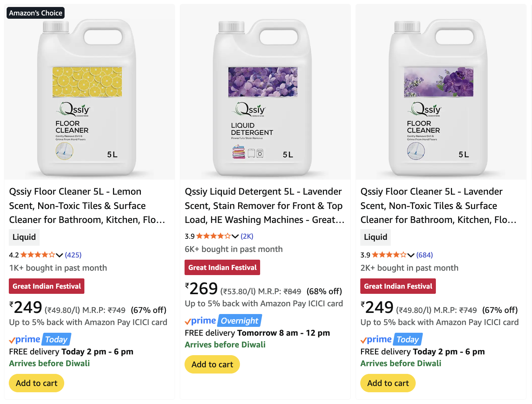Click prime Today badge on lemon cleaner
The image size is (532, 404).
[40, 339]
